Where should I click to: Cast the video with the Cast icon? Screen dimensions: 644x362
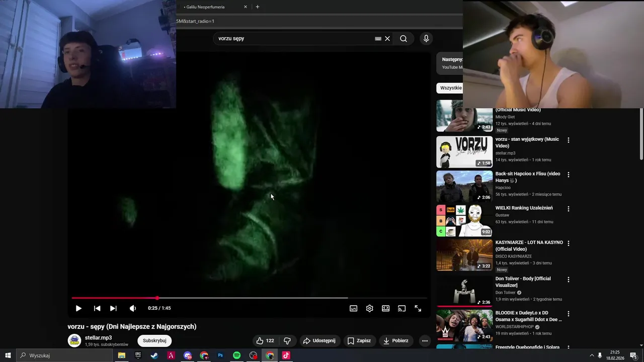tap(401, 308)
